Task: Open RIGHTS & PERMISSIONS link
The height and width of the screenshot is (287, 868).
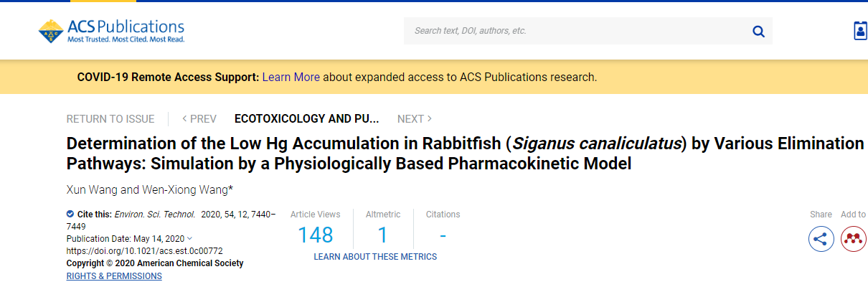Action: [114, 276]
